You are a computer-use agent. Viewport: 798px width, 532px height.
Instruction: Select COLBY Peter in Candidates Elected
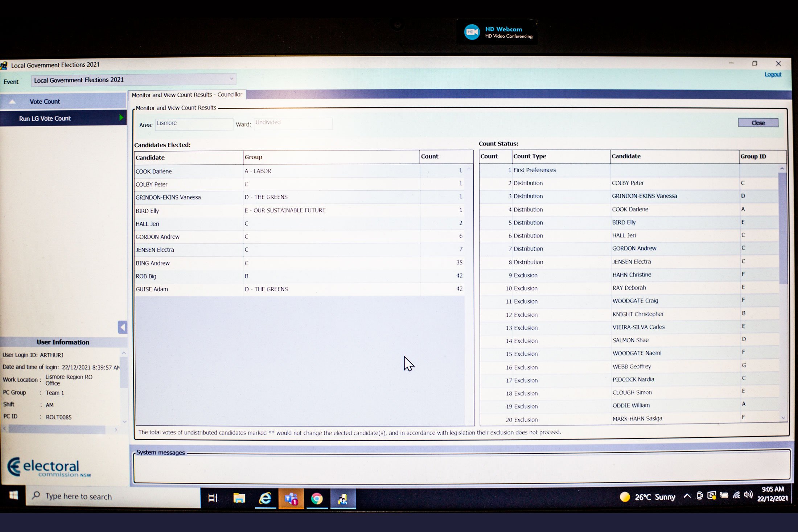pyautogui.click(x=299, y=184)
